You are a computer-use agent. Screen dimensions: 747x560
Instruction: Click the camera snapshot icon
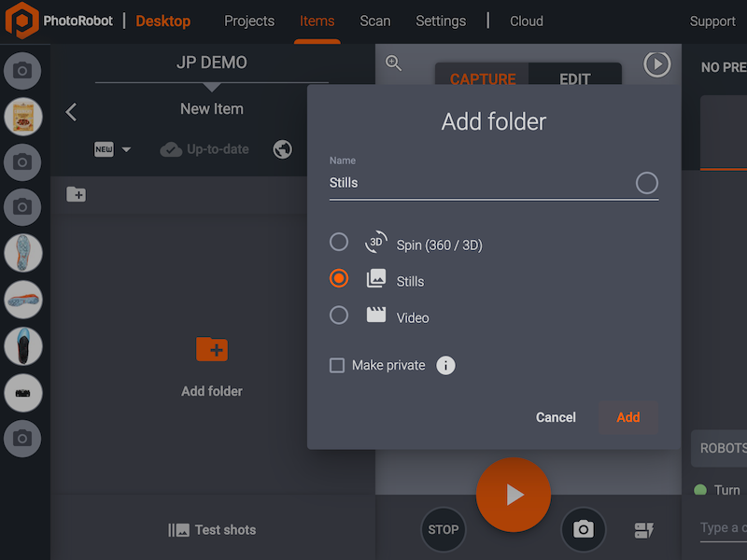click(x=583, y=529)
